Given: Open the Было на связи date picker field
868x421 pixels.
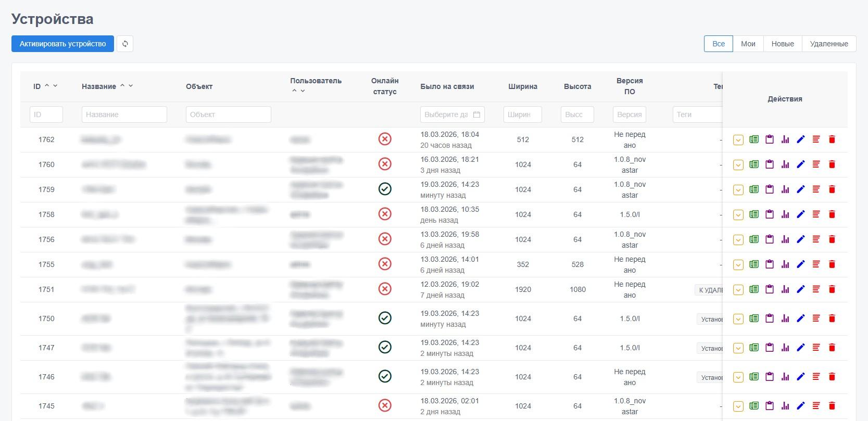Looking at the screenshot, I should tap(452, 114).
